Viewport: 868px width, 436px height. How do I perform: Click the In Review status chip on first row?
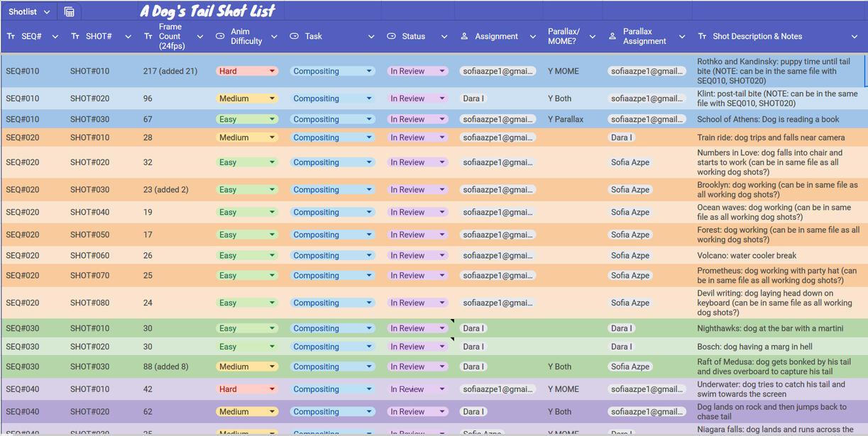(417, 71)
